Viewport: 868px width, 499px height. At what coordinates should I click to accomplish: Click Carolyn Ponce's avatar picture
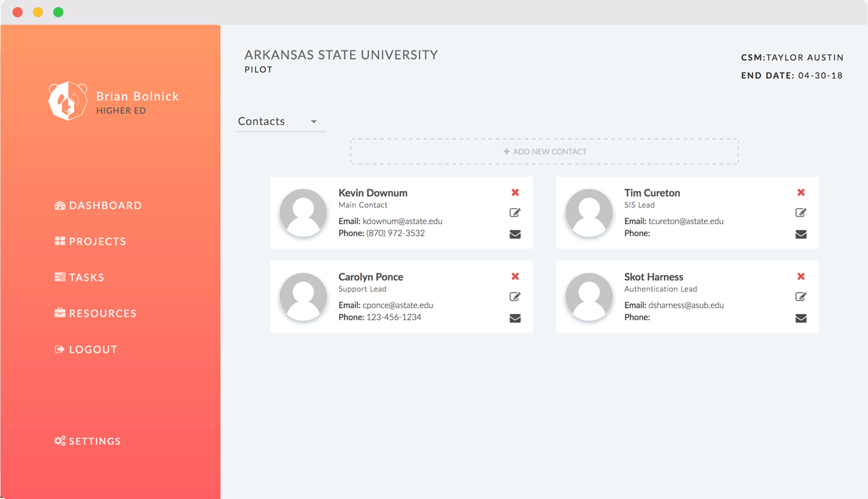pos(303,297)
